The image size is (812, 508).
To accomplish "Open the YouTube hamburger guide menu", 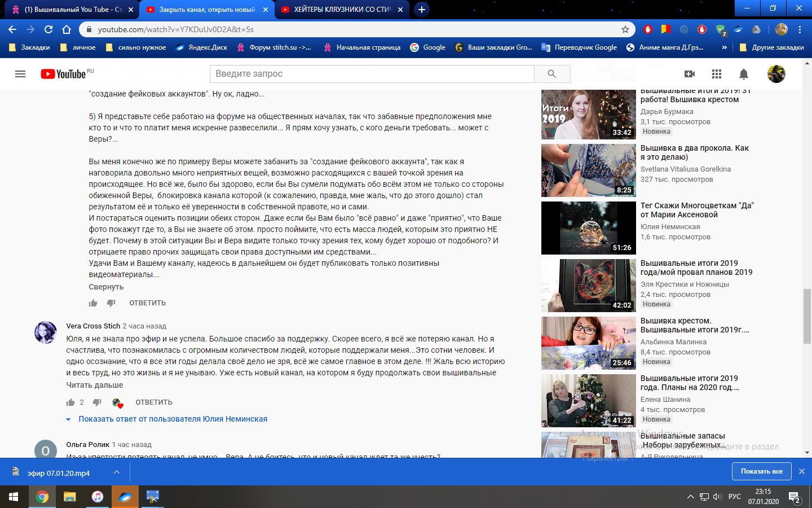I will tap(20, 74).
